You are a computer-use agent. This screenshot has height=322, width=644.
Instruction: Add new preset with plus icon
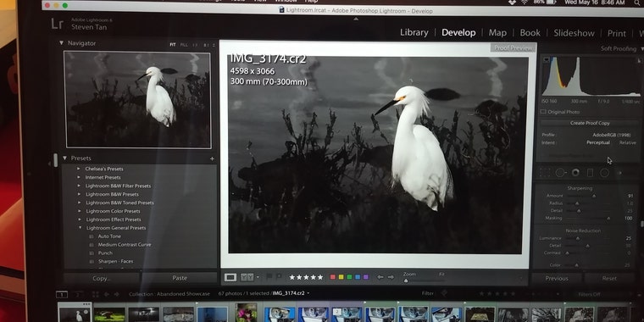point(212,158)
